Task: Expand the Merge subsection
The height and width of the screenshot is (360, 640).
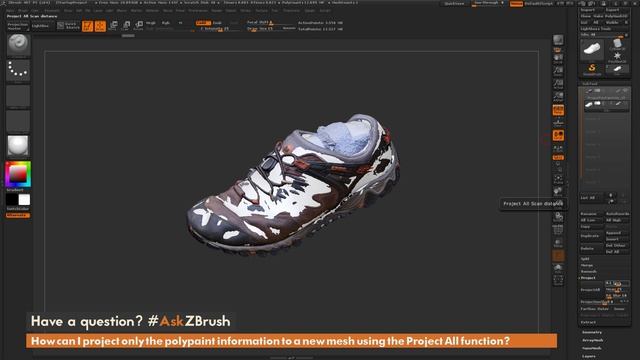Action: pyautogui.click(x=587, y=265)
